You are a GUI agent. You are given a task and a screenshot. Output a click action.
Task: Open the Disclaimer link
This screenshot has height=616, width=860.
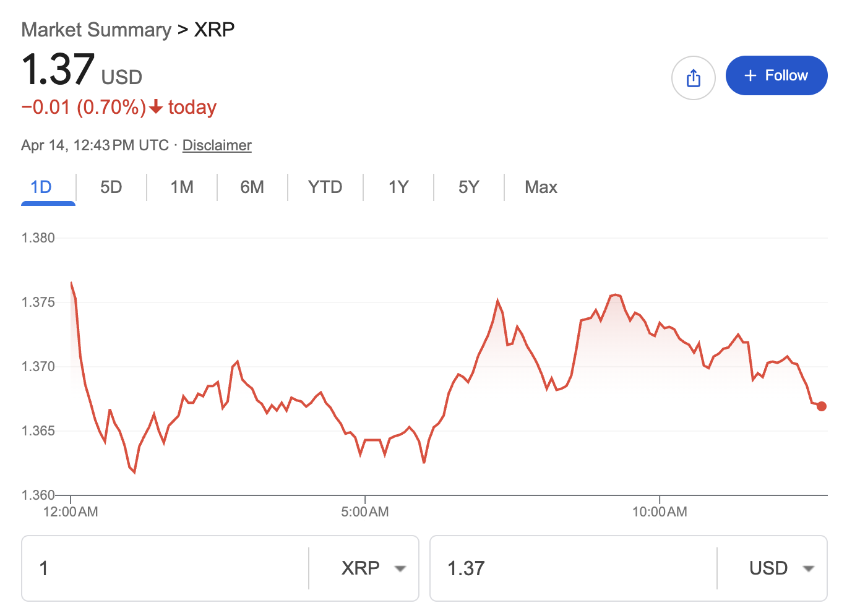(x=217, y=145)
